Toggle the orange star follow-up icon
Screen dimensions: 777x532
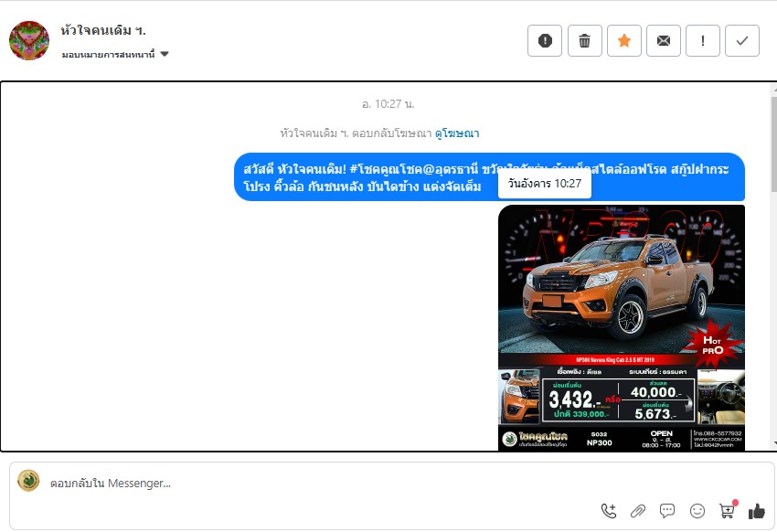point(624,40)
